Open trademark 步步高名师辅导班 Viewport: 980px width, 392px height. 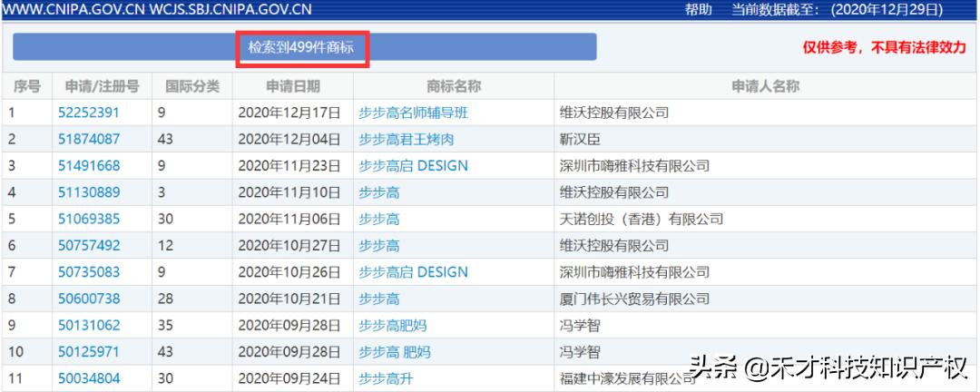pos(413,113)
